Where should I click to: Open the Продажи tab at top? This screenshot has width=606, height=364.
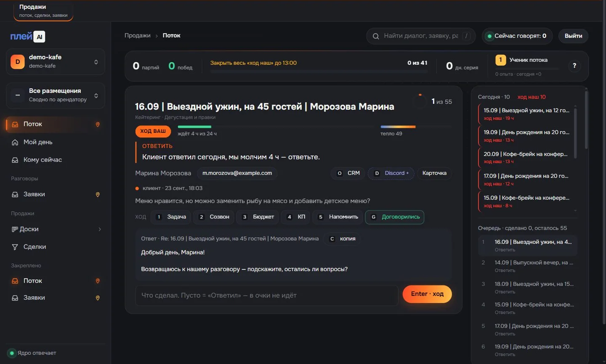click(43, 11)
